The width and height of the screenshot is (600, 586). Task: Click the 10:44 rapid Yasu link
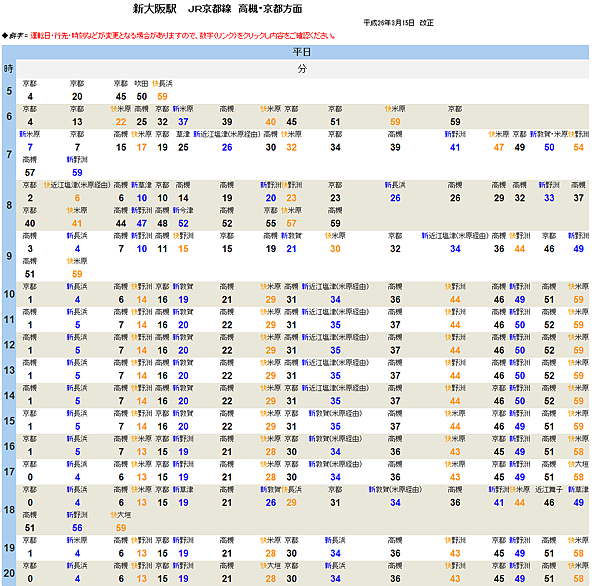(455, 300)
